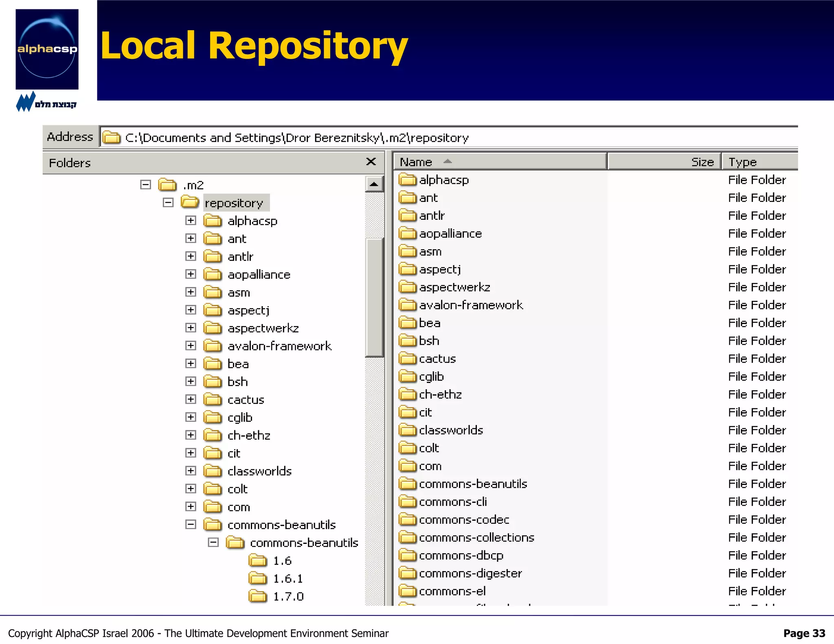Click the 1.7.0 version folder icon
The height and width of the screenshot is (644, 834).
(258, 597)
